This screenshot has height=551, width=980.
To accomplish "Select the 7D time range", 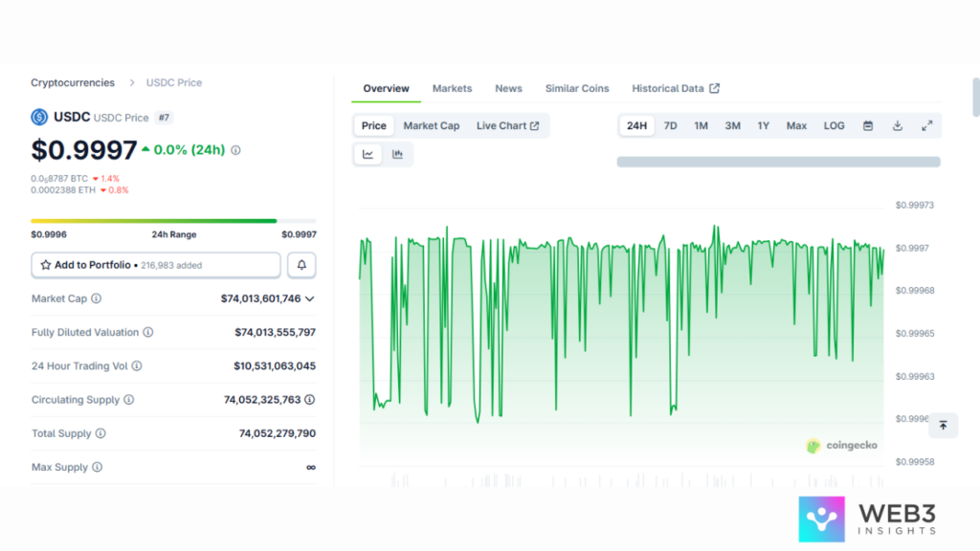I will click(x=670, y=125).
